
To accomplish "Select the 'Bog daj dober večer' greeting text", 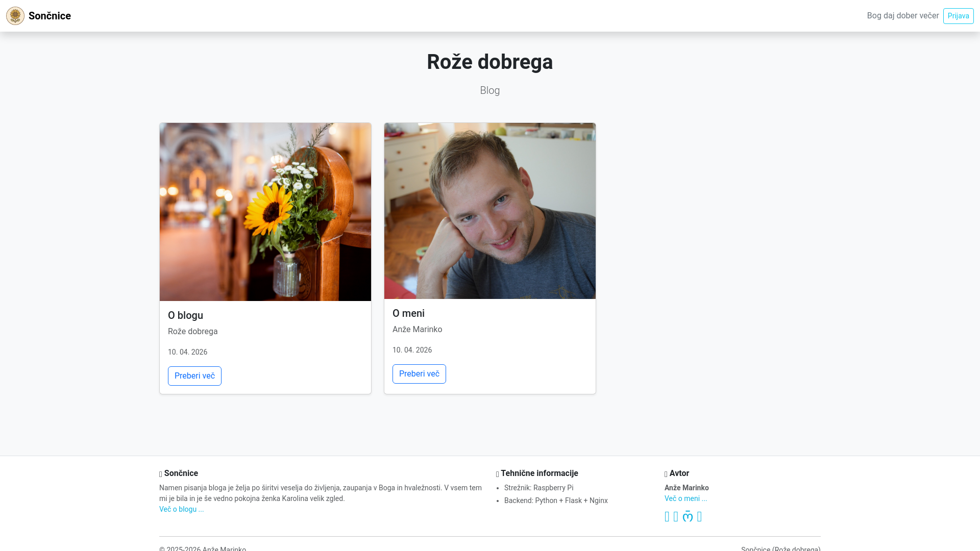I will 902,16.
